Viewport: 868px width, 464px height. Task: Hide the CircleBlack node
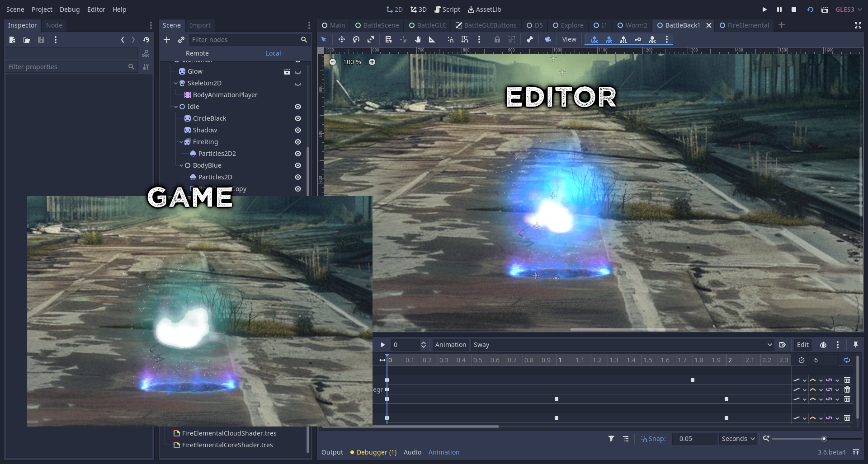click(298, 118)
